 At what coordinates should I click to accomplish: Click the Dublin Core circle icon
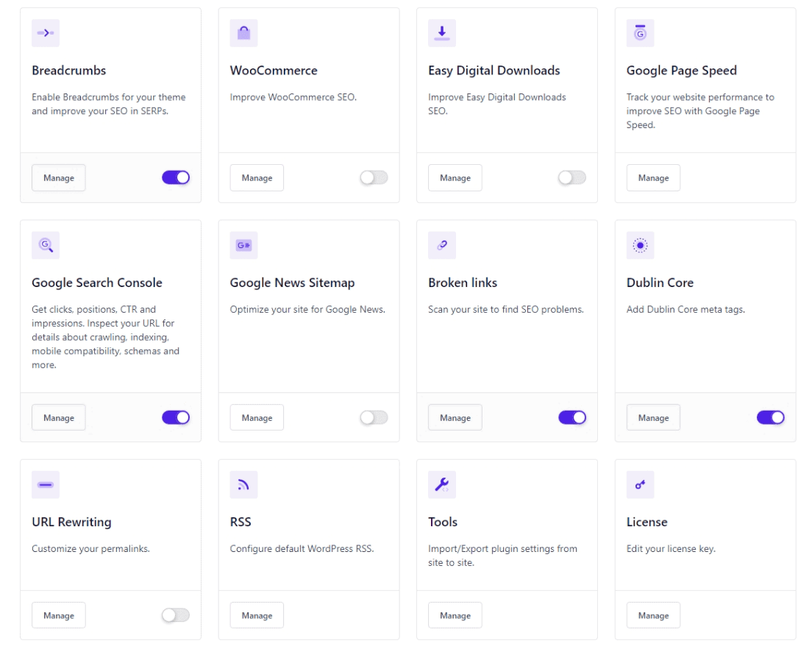point(640,245)
